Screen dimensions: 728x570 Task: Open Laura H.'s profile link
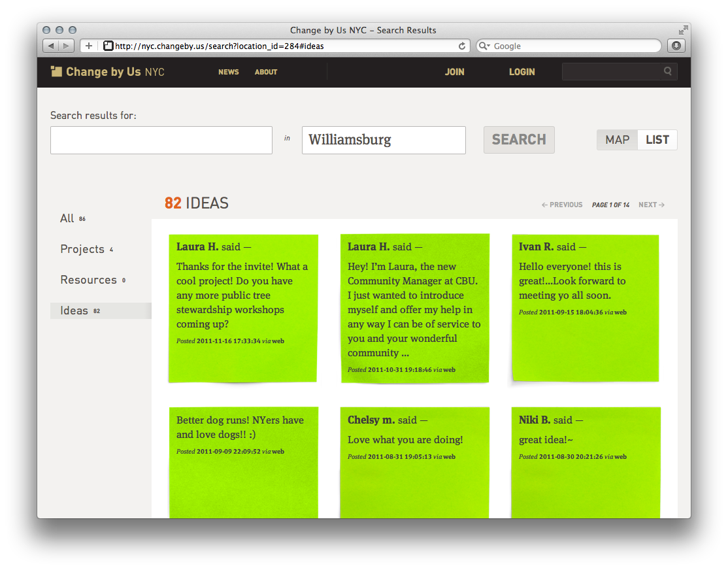[x=197, y=246]
